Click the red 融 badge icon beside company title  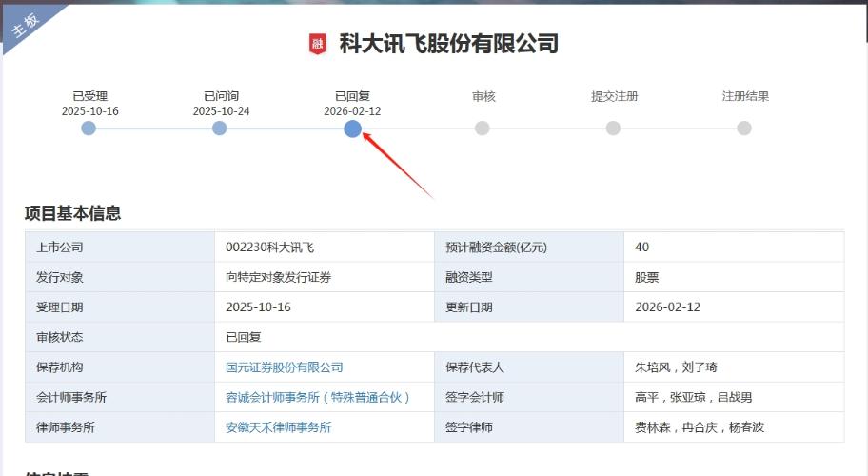(x=317, y=44)
